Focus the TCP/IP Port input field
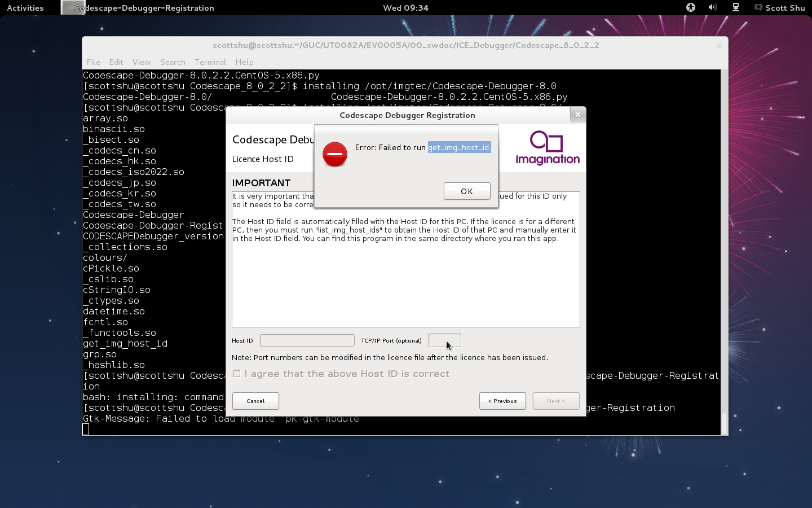This screenshot has height=508, width=812. pyautogui.click(x=445, y=340)
